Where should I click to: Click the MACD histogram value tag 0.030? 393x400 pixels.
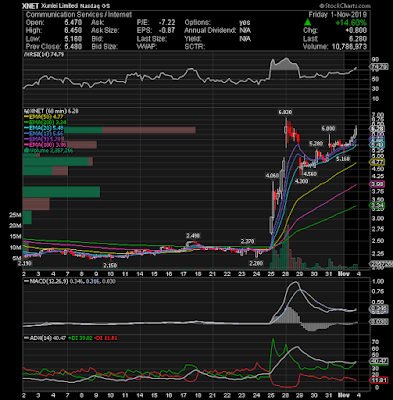point(379,322)
